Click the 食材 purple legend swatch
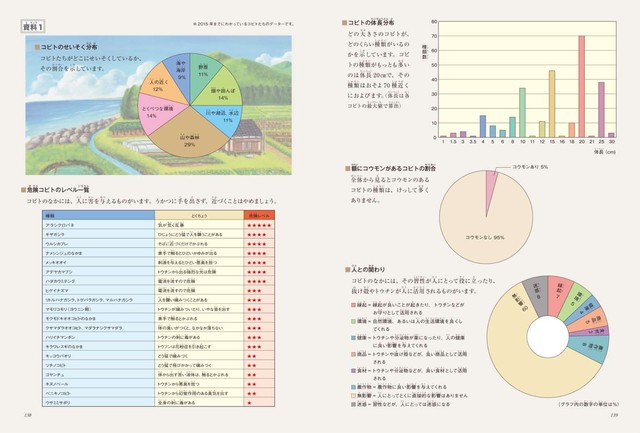 pos(353,371)
